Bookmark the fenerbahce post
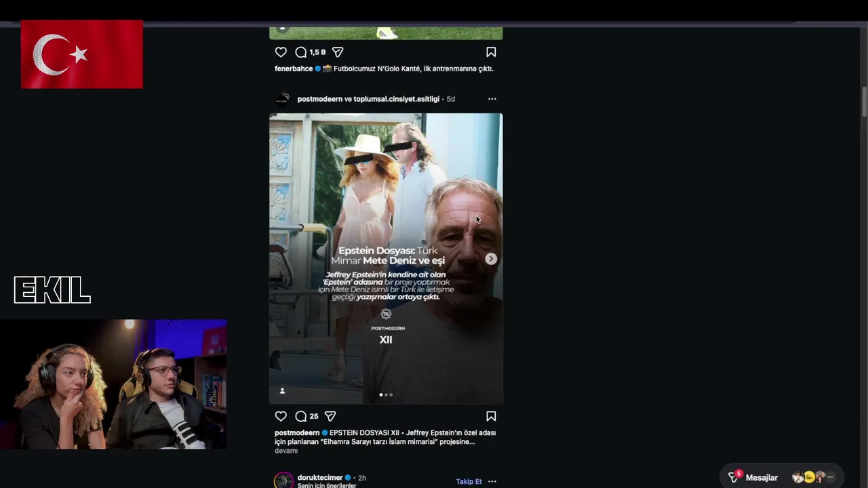868x488 pixels. [491, 52]
